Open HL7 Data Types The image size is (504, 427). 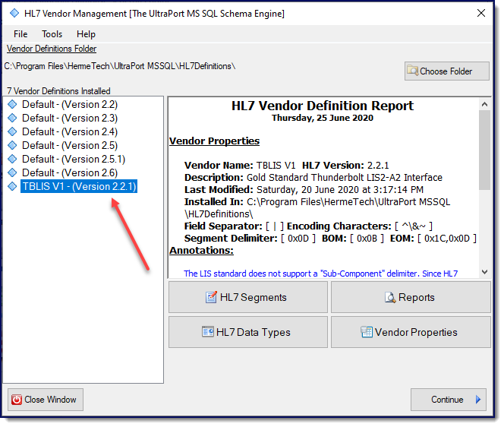click(247, 332)
